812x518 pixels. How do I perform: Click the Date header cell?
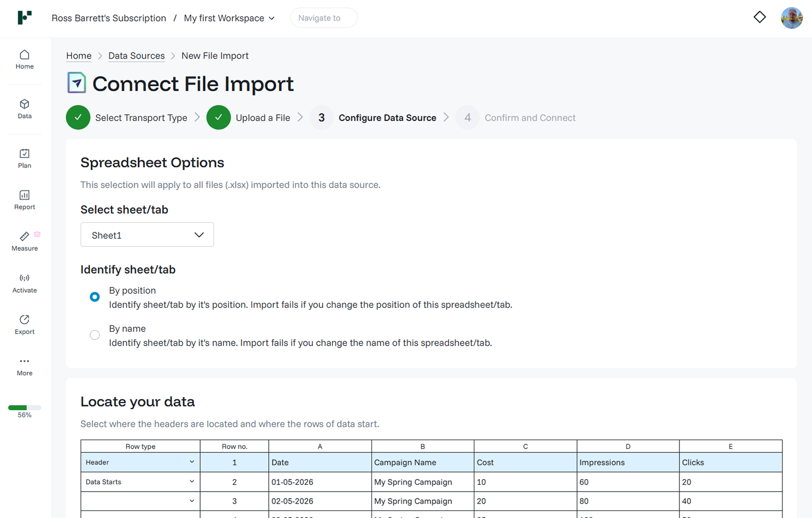coord(320,462)
